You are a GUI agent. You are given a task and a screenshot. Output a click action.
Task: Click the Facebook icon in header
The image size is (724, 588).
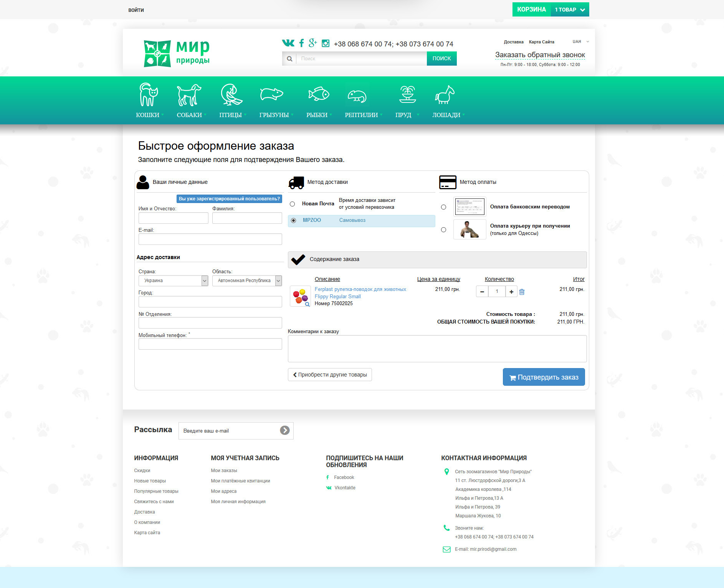301,43
